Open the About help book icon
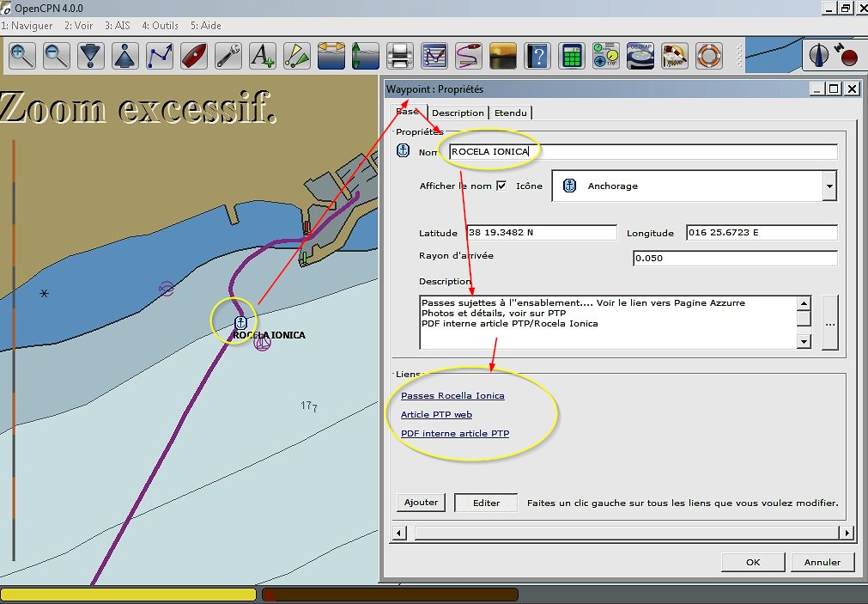 (x=537, y=56)
